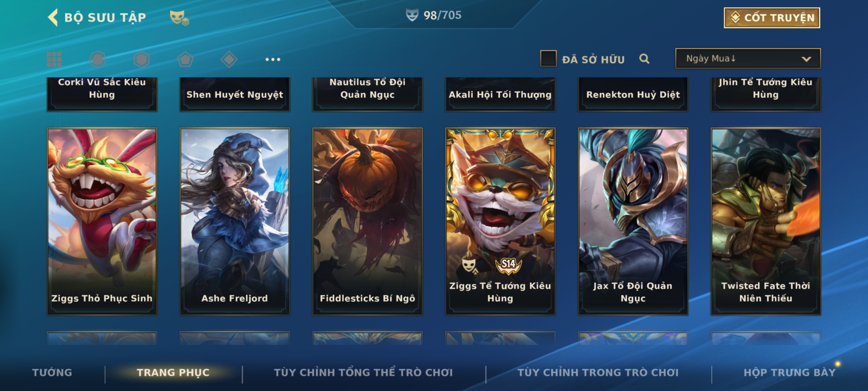Go back using the Bộ Sưu Tập arrow
This screenshot has width=868, height=391.
coord(53,18)
